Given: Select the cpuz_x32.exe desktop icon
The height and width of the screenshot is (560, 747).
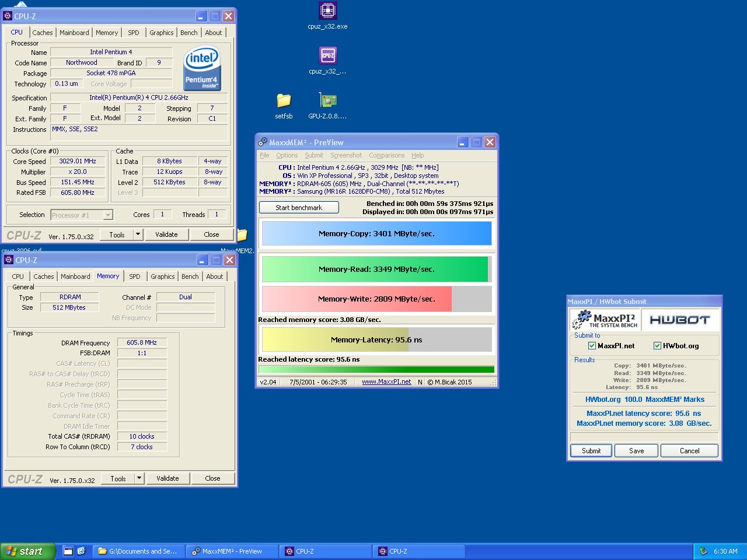Looking at the screenshot, I should pyautogui.click(x=327, y=16).
